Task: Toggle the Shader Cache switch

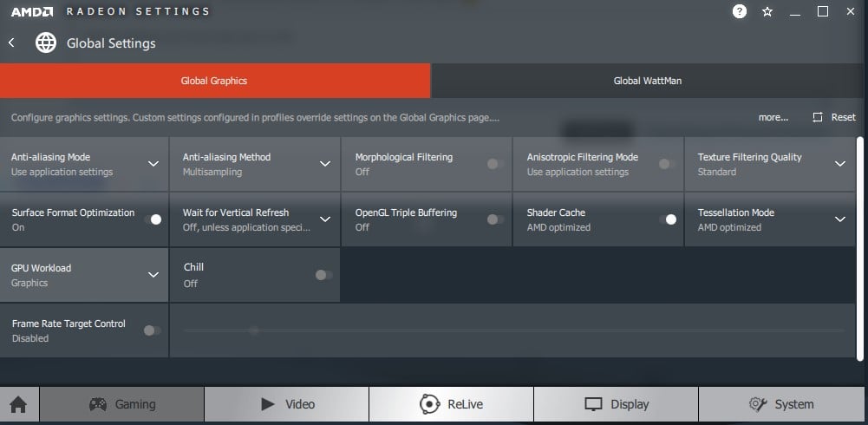Action: pyautogui.click(x=668, y=219)
